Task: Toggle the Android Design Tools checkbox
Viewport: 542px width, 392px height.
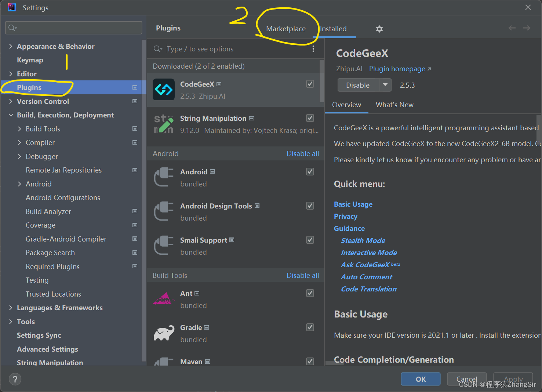Action: click(x=310, y=206)
